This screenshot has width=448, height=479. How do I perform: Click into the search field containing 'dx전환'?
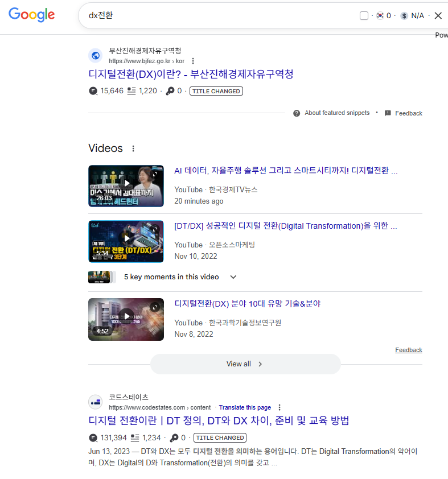[x=216, y=16]
